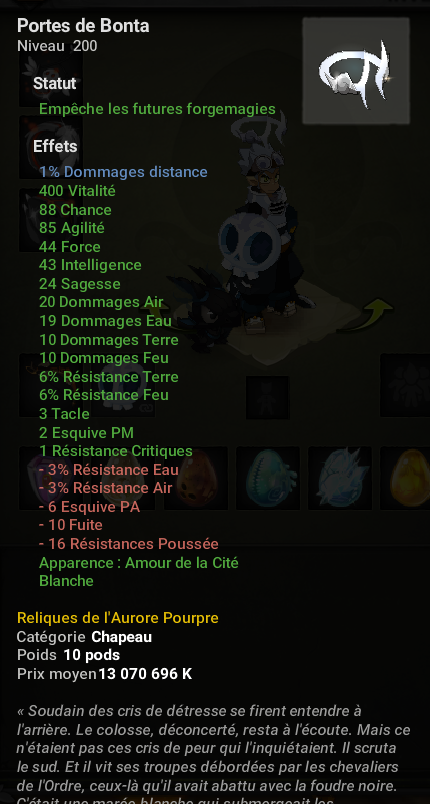Click the Portes de Bonta hat icon

[356, 71]
